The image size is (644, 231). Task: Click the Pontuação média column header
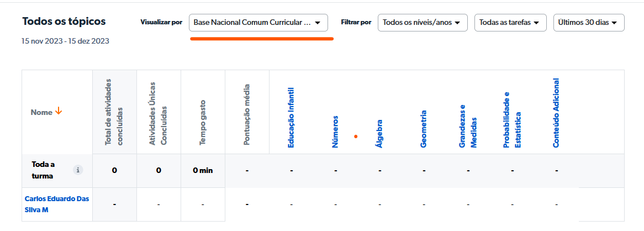pyautogui.click(x=247, y=116)
